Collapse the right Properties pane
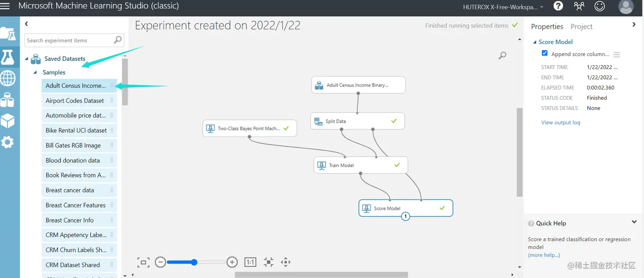 (x=634, y=25)
